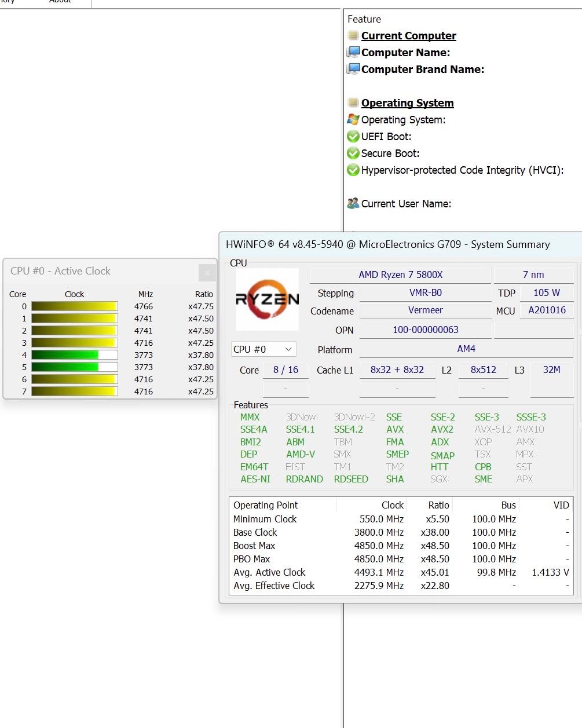Viewport: 582px width, 728px height.
Task: Click the AMD-V feature label
Action: pyautogui.click(x=300, y=454)
